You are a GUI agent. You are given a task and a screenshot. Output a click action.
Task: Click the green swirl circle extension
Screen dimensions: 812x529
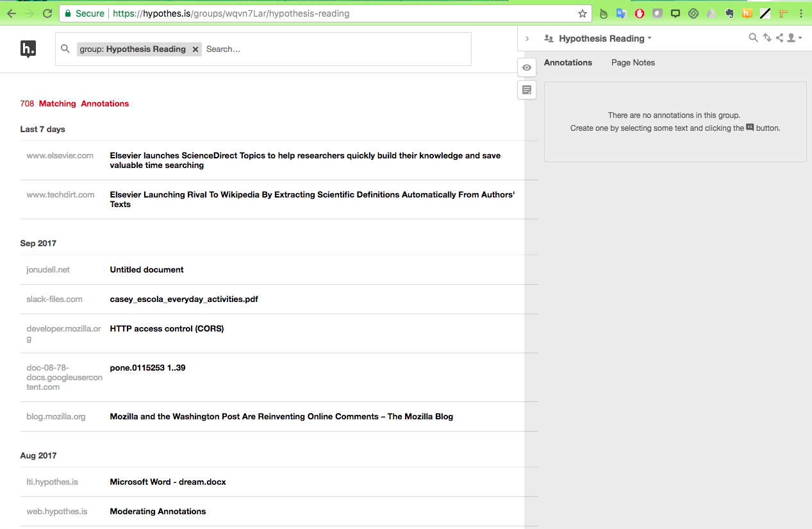(693, 13)
